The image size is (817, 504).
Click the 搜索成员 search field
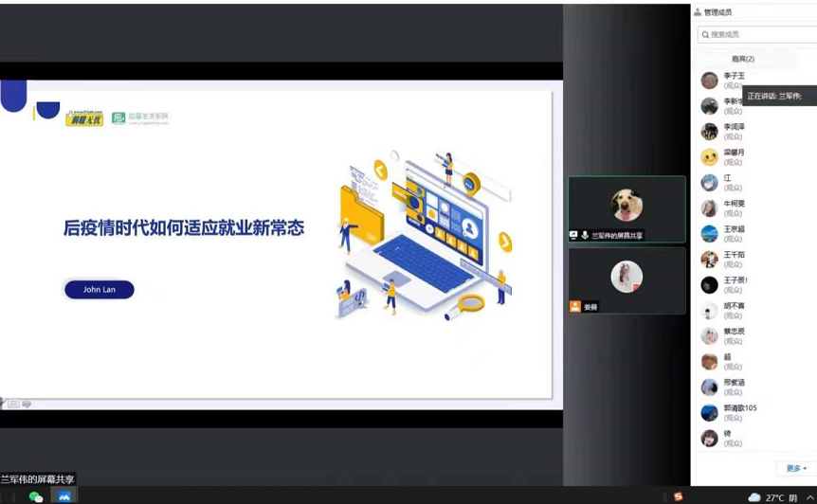pyautogui.click(x=758, y=34)
